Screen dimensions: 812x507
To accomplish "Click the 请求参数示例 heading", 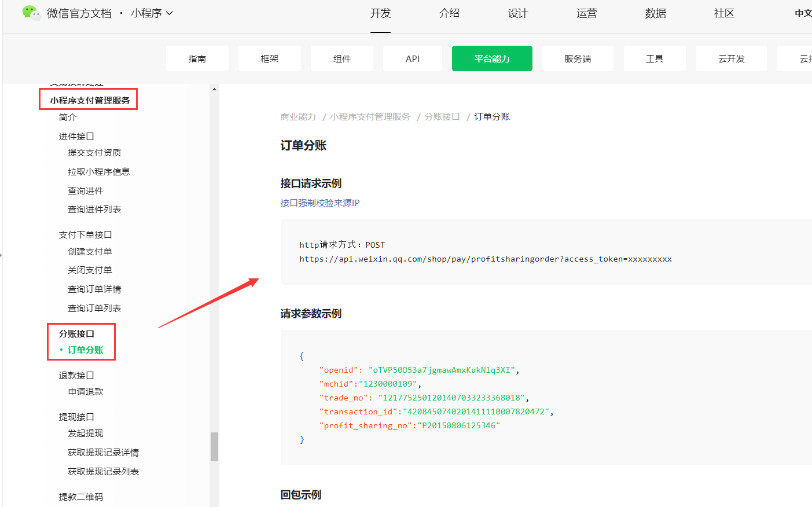I will (311, 314).
